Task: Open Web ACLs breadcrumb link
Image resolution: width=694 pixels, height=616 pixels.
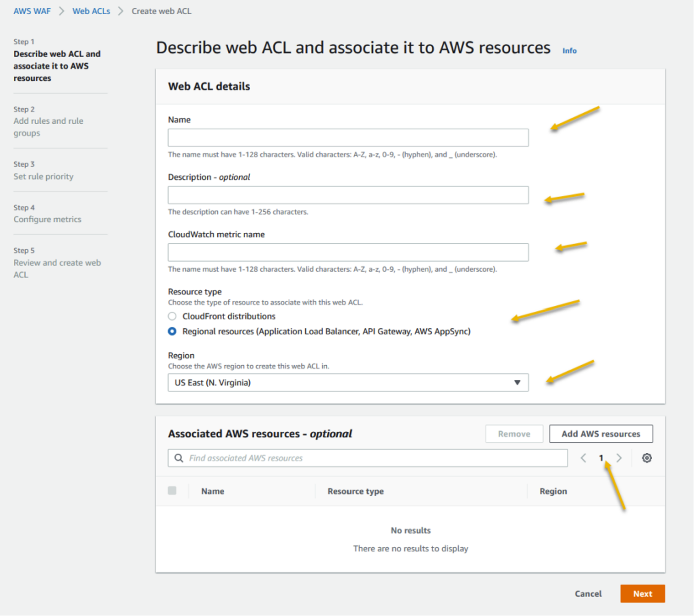Action: coord(91,11)
